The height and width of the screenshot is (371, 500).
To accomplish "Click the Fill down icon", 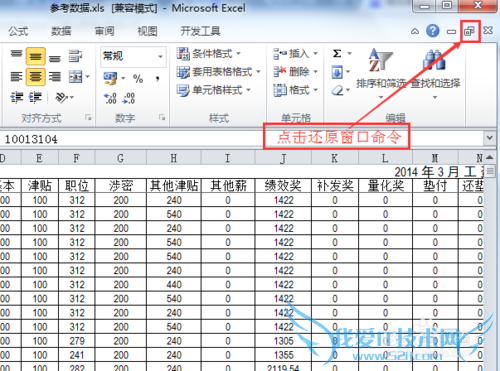I will [337, 72].
